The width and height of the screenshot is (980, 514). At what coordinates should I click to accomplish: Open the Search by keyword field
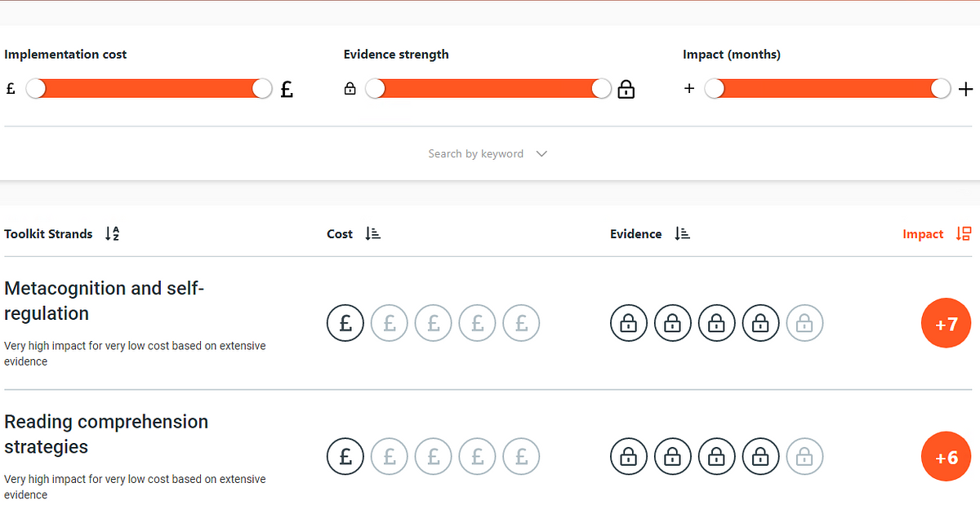click(475, 154)
